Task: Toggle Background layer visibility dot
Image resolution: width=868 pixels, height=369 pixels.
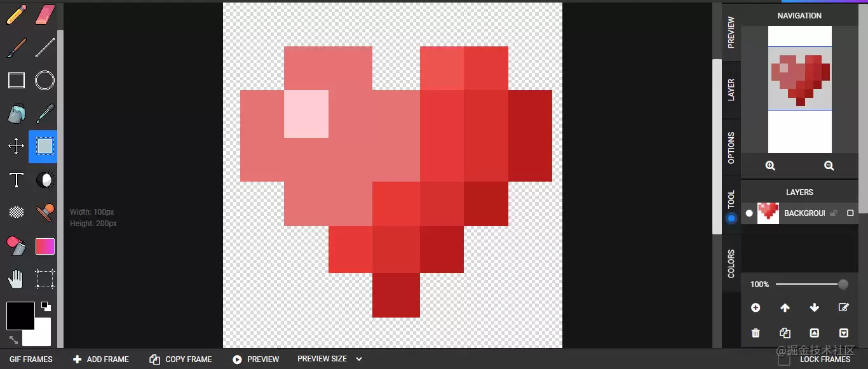Action: (x=749, y=213)
